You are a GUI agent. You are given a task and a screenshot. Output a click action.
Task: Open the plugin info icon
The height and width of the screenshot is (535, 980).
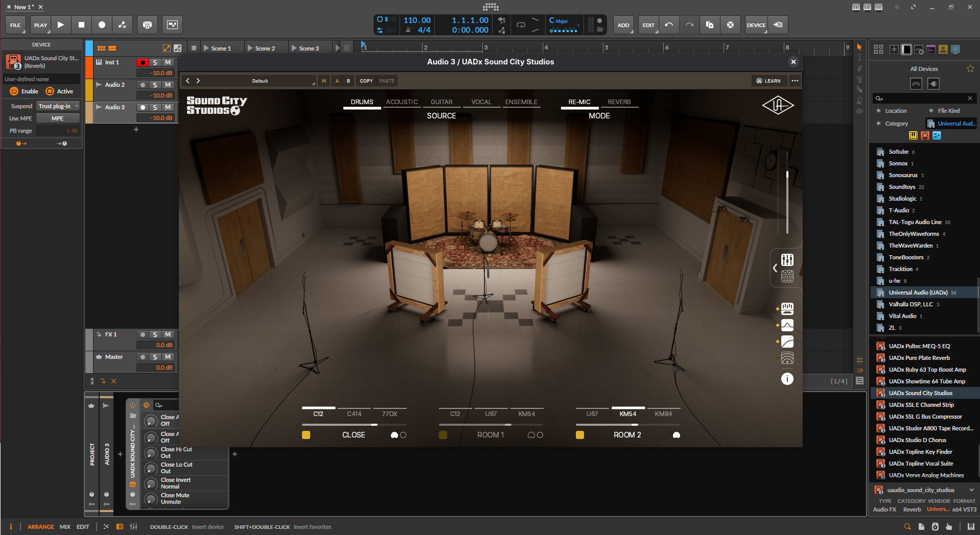pyautogui.click(x=787, y=378)
